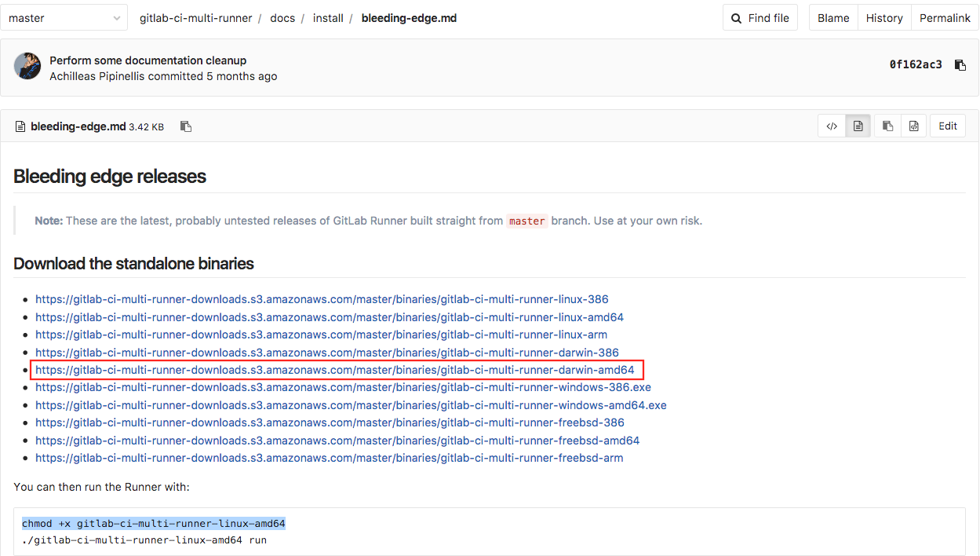
Task: Click the Permalink button
Action: (945, 17)
